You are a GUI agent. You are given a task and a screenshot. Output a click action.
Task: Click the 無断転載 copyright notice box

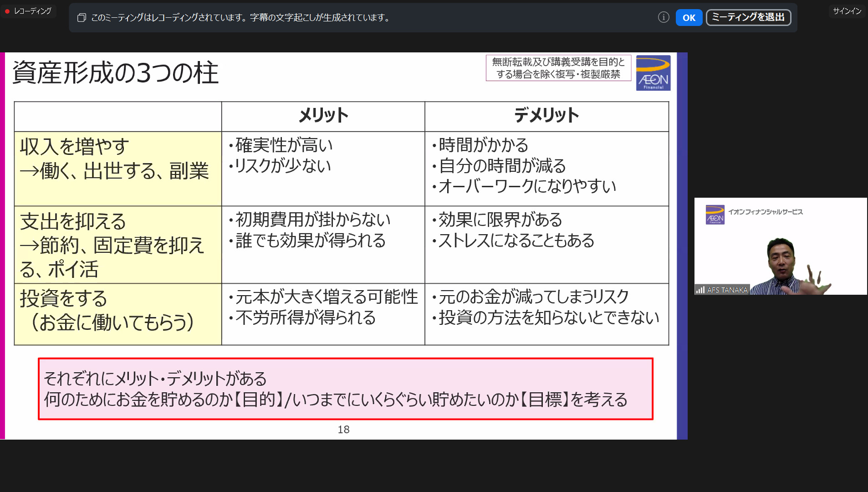click(558, 68)
